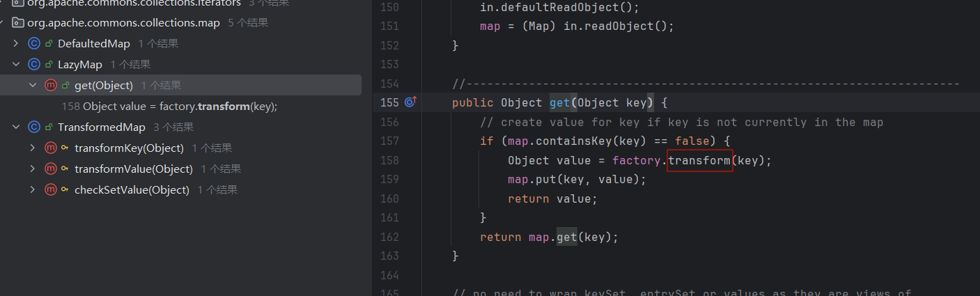980x296 pixels.
Task: Select the transformValue(Object) tree entry
Action: point(133,169)
